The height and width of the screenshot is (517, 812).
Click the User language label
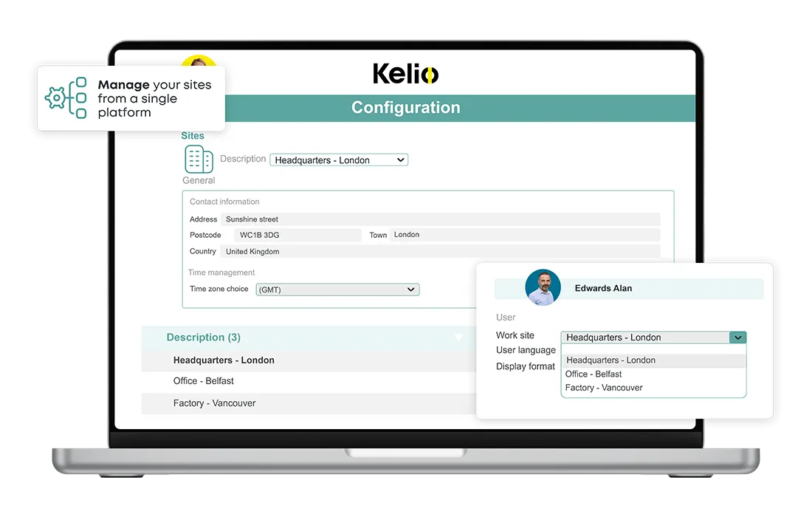click(526, 350)
